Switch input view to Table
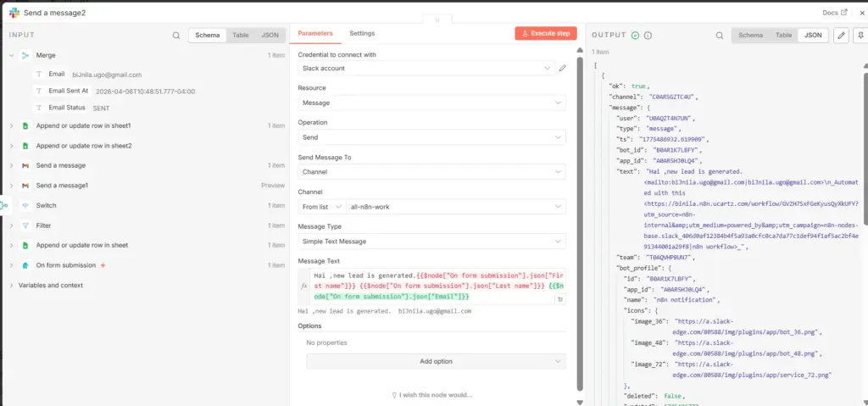The width and height of the screenshot is (868, 406). coord(240,35)
